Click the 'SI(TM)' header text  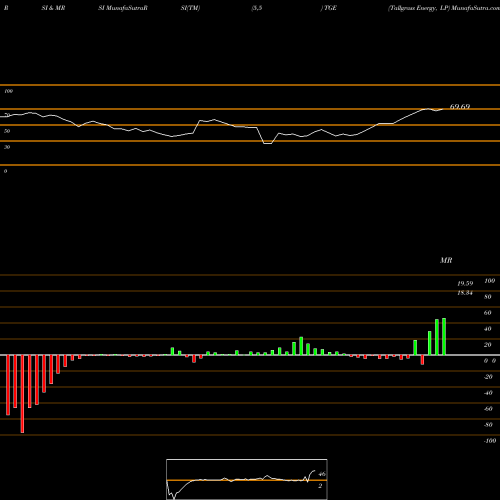click(x=190, y=8)
